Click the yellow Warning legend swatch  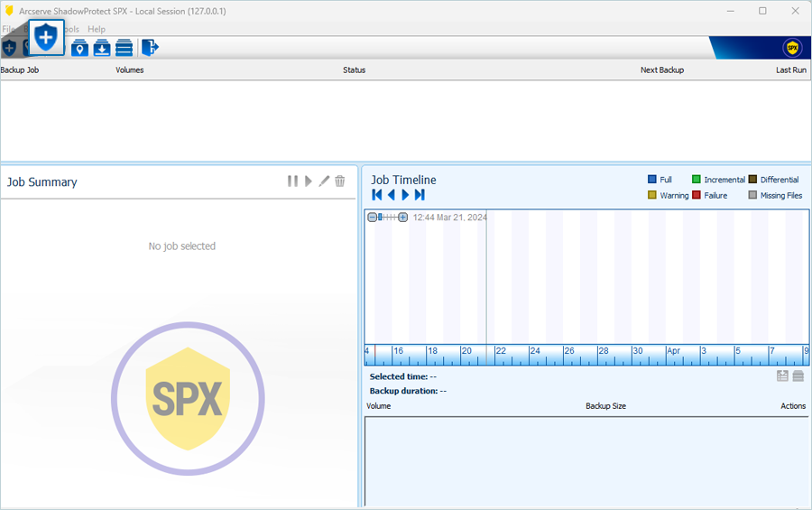tap(652, 195)
